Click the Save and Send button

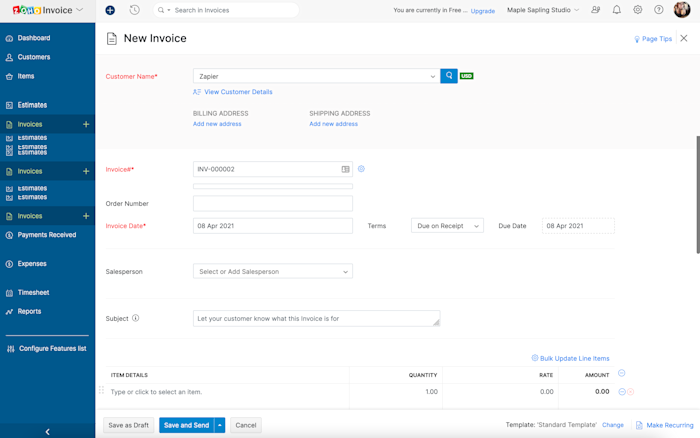187,425
